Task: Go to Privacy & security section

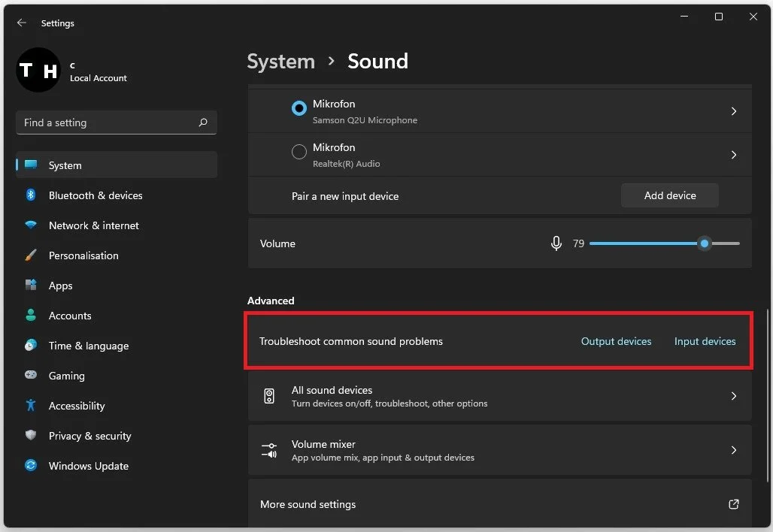Action: click(x=89, y=436)
